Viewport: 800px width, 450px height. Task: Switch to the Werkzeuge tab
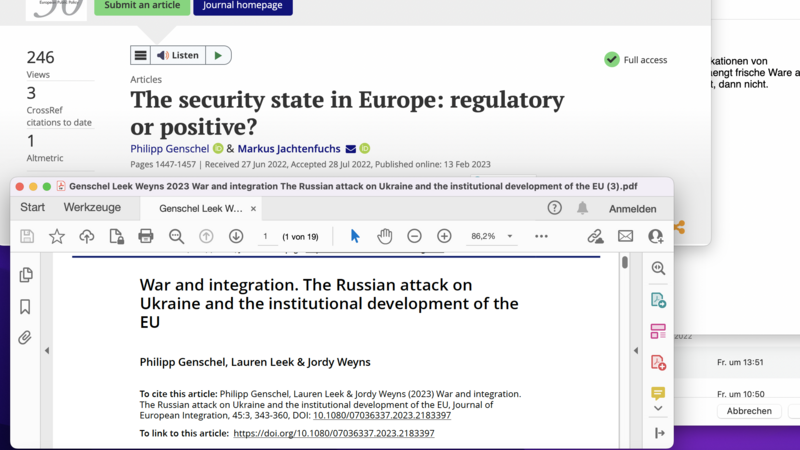[92, 208]
